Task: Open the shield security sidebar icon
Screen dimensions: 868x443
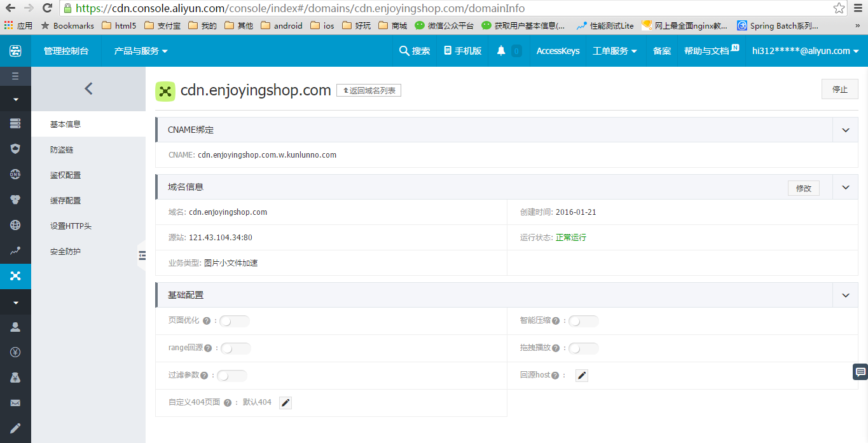Action: pos(15,148)
